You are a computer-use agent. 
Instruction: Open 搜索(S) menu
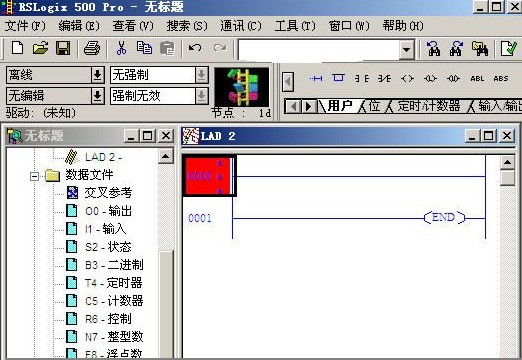click(187, 26)
